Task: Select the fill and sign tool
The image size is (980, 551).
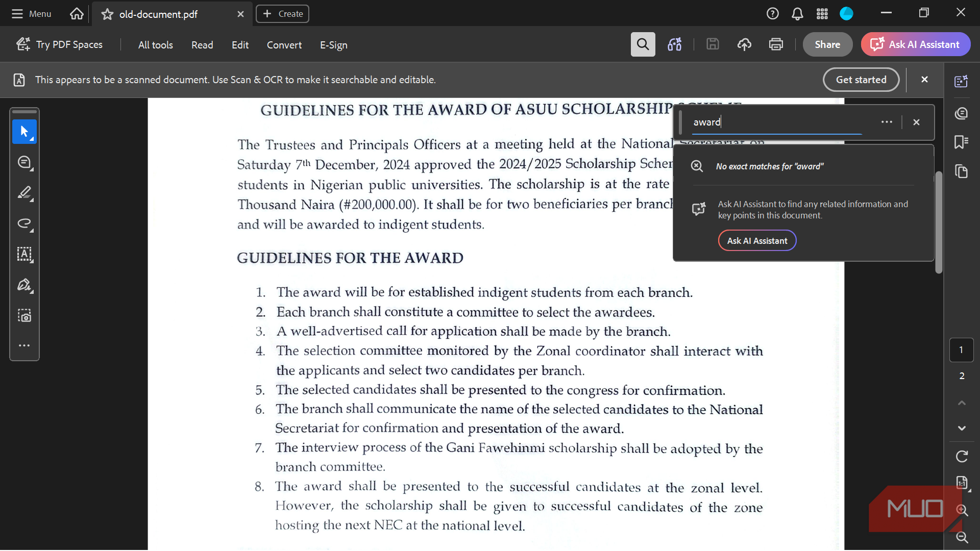Action: point(24,285)
